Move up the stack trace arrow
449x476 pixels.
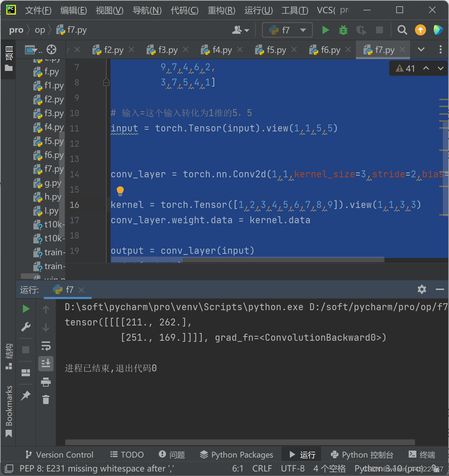[x=46, y=309]
